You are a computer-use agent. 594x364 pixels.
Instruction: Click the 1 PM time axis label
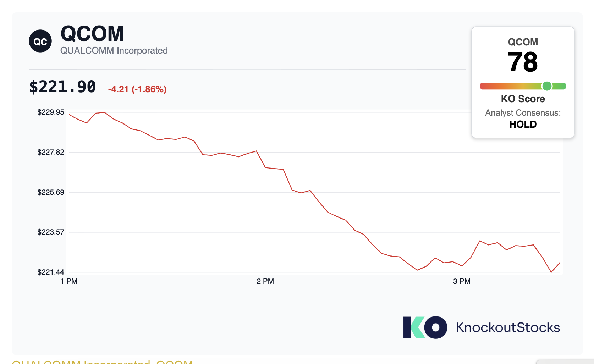point(69,281)
